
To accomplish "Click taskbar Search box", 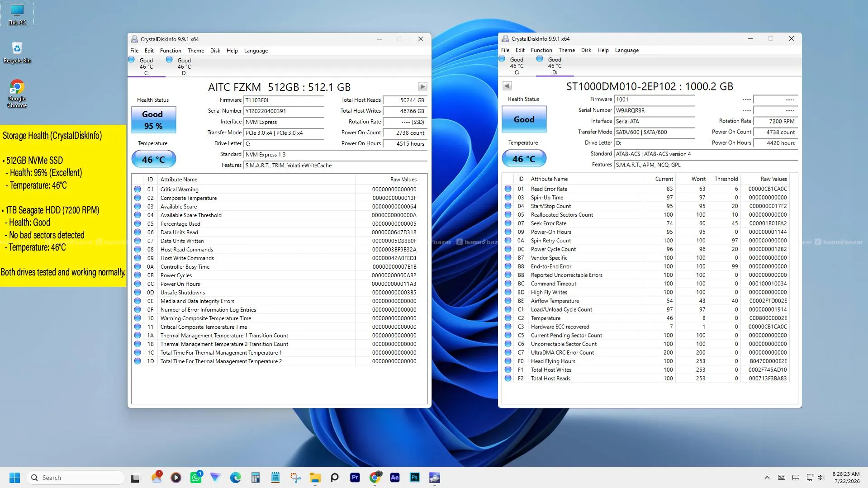I will pyautogui.click(x=76, y=478).
